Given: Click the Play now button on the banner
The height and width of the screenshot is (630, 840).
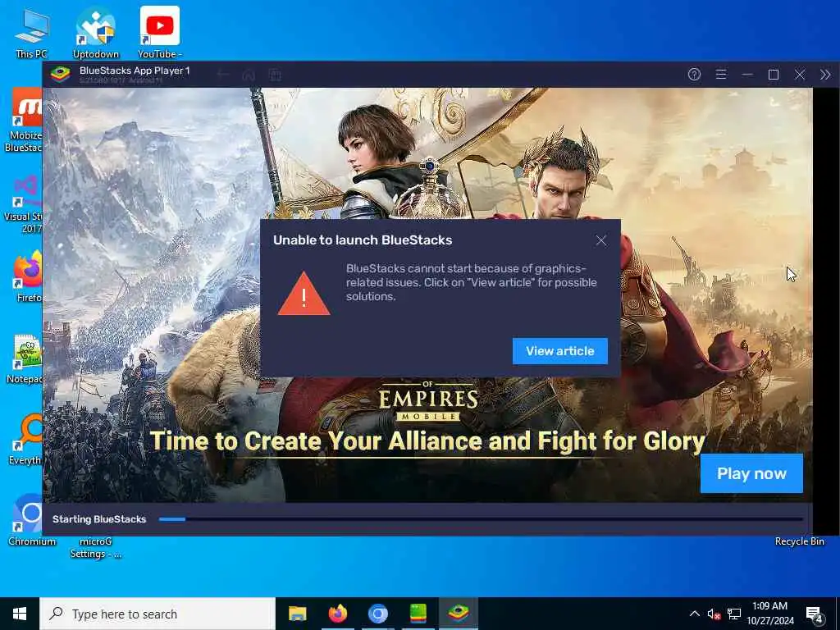Looking at the screenshot, I should (x=751, y=473).
